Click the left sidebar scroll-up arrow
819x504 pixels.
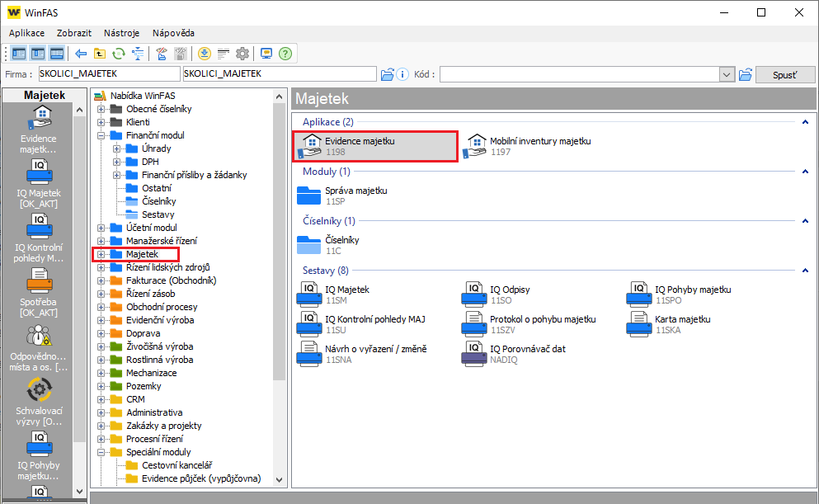pos(79,110)
